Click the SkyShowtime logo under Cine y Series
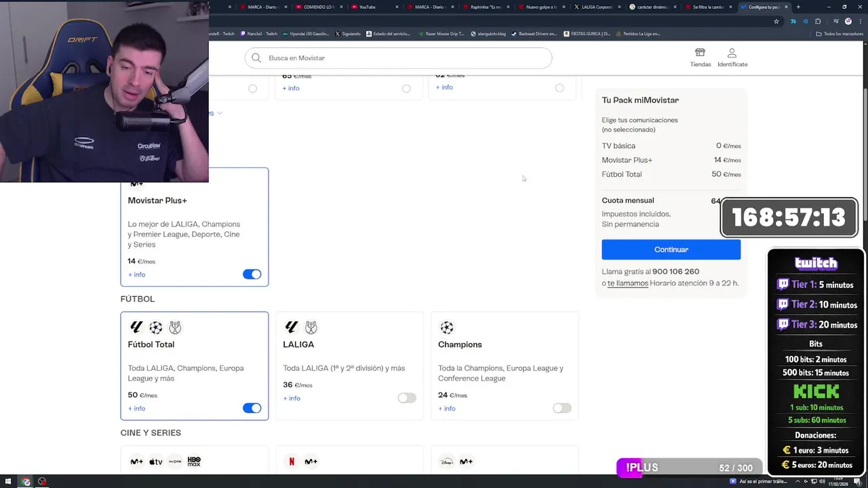The width and height of the screenshot is (868, 488). tap(175, 462)
